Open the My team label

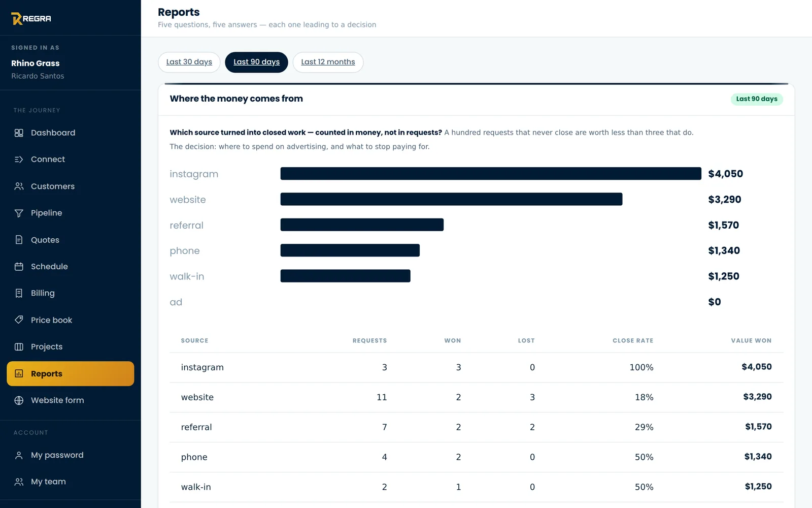48,482
